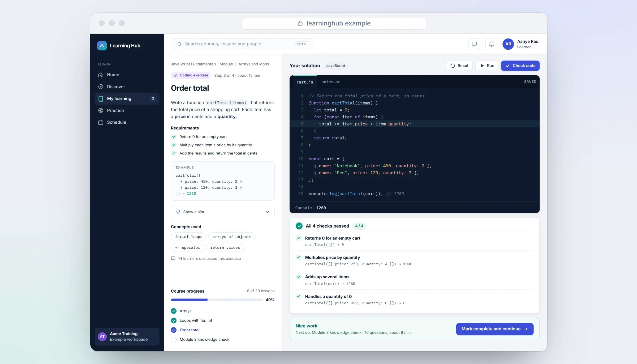Image resolution: width=637 pixels, height=364 pixels.
Task: Click line 5 in the code editor
Action: pyautogui.click(x=414, y=124)
